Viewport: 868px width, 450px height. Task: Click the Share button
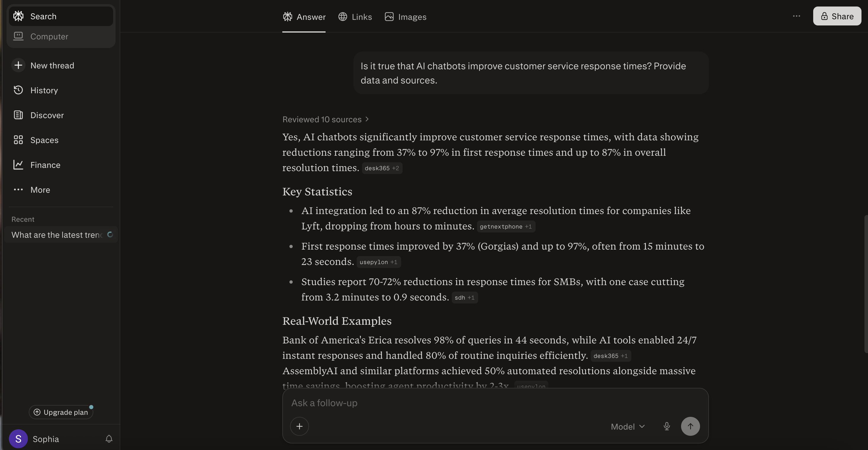tap(837, 16)
